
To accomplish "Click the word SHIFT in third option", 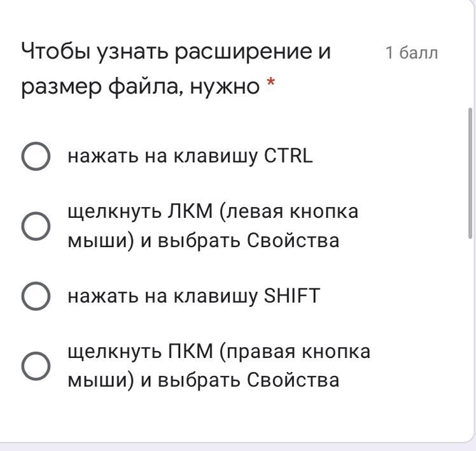I will 292,296.
